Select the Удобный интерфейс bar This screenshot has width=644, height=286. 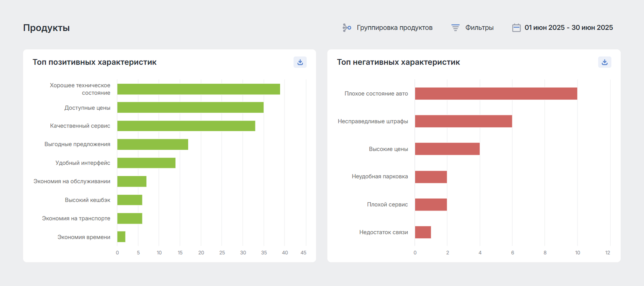(146, 163)
